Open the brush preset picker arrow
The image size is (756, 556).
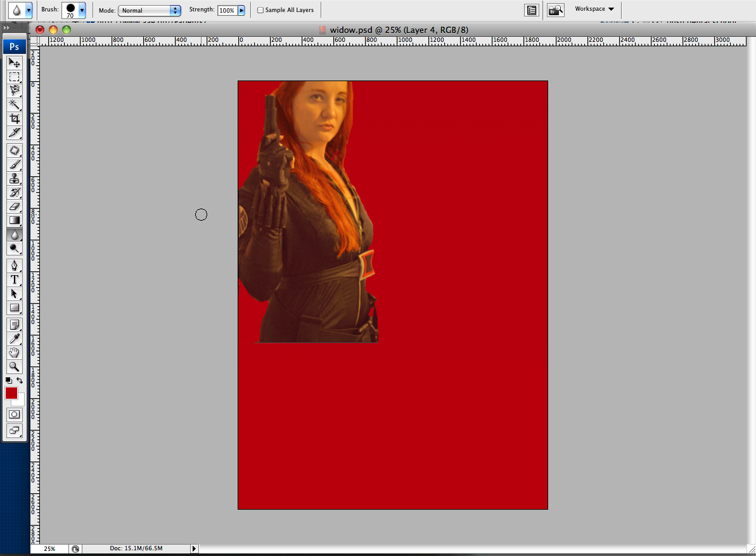pyautogui.click(x=82, y=10)
